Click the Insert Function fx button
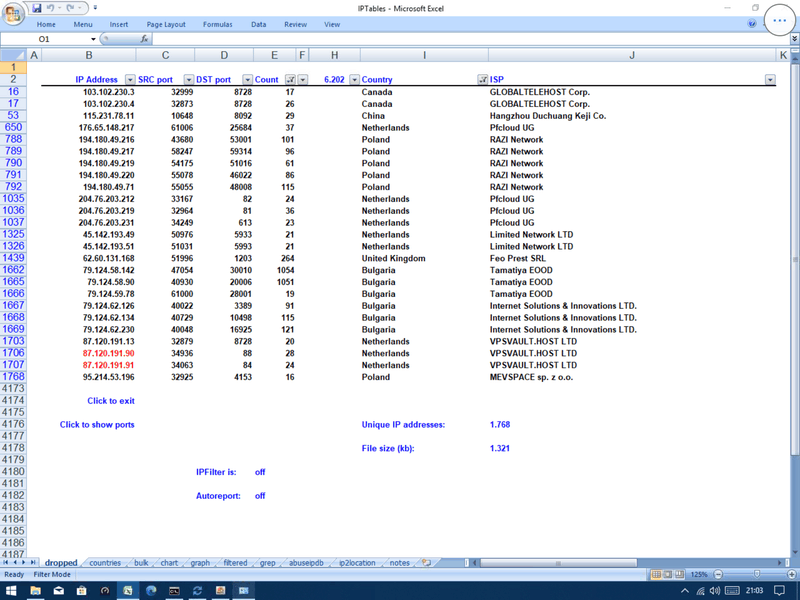This screenshot has width=800, height=600. pos(144,39)
